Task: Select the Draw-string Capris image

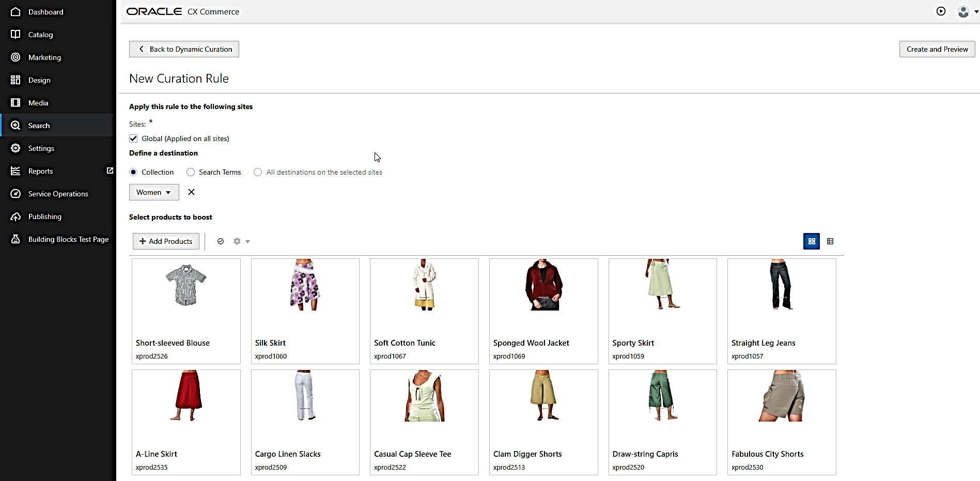Action: click(x=663, y=396)
